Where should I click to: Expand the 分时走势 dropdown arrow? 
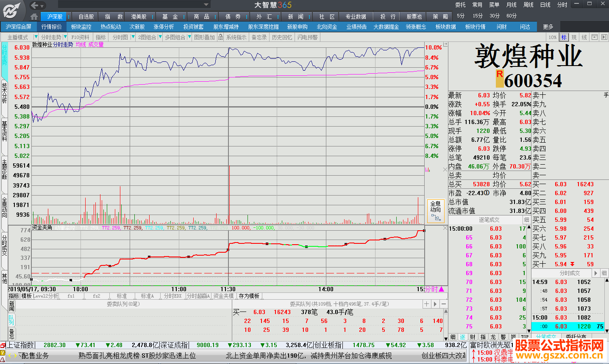65,37
